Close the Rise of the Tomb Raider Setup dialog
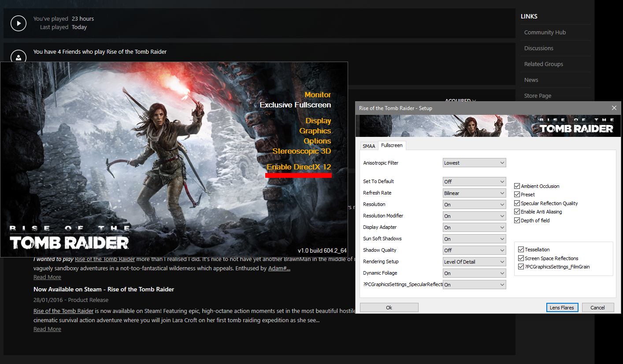Screen dimensions: 623x364 pos(614,108)
